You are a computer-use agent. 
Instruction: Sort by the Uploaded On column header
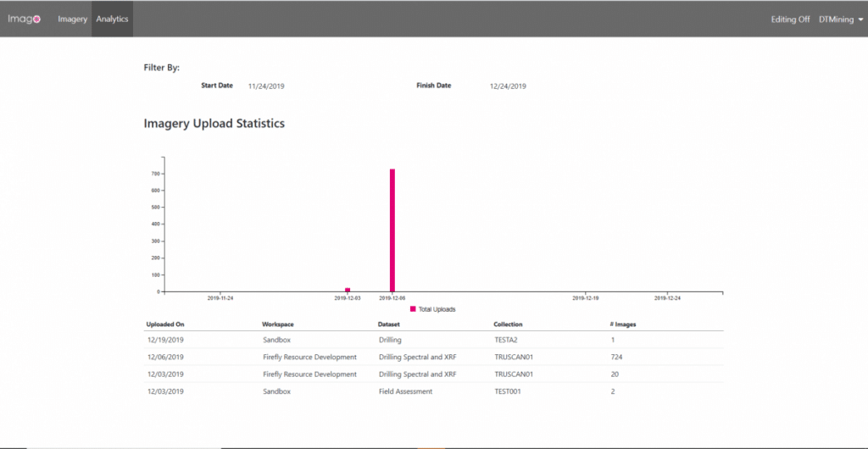click(165, 324)
